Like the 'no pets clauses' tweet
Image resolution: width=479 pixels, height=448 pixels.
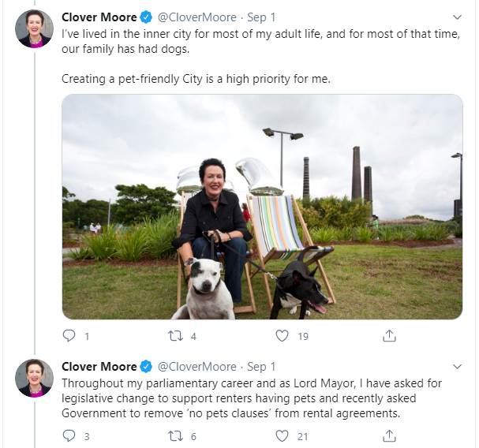tap(282, 435)
